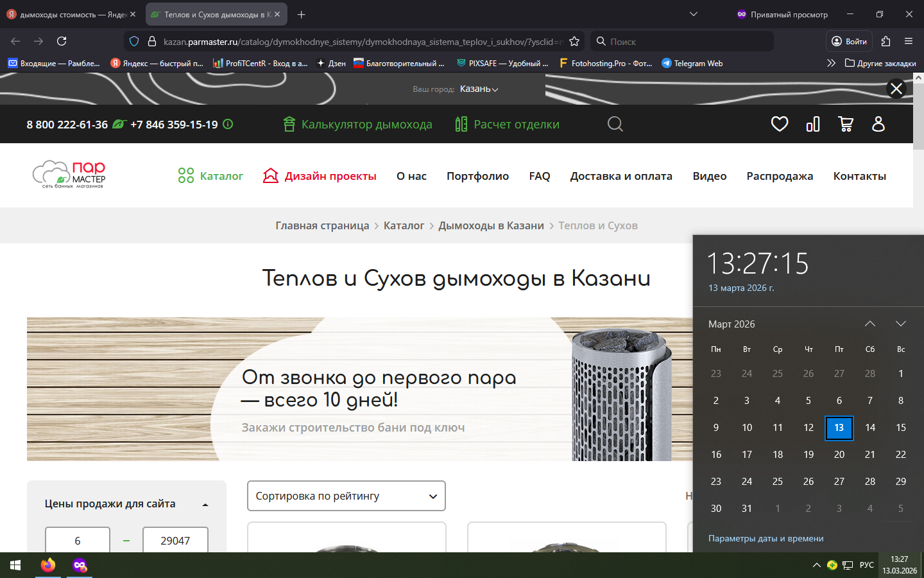Reload the current page

click(x=62, y=41)
